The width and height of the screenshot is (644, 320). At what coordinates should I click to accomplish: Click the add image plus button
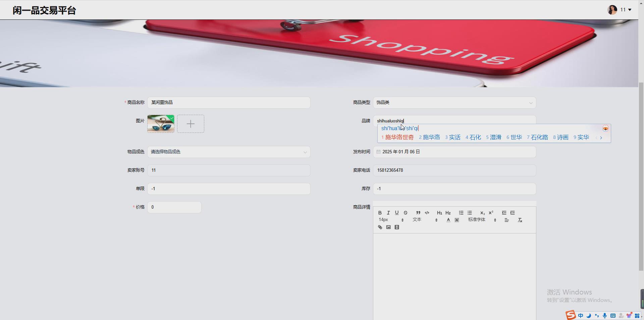pos(191,124)
